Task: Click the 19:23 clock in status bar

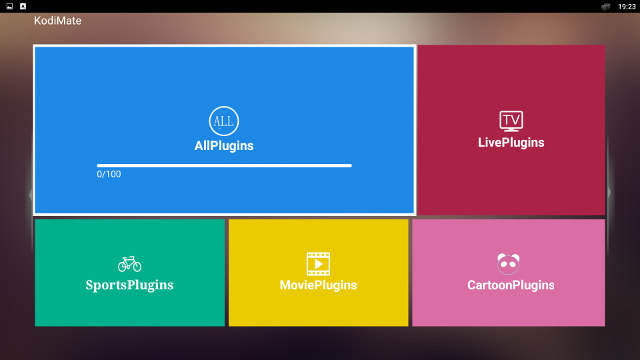Action: (627, 6)
